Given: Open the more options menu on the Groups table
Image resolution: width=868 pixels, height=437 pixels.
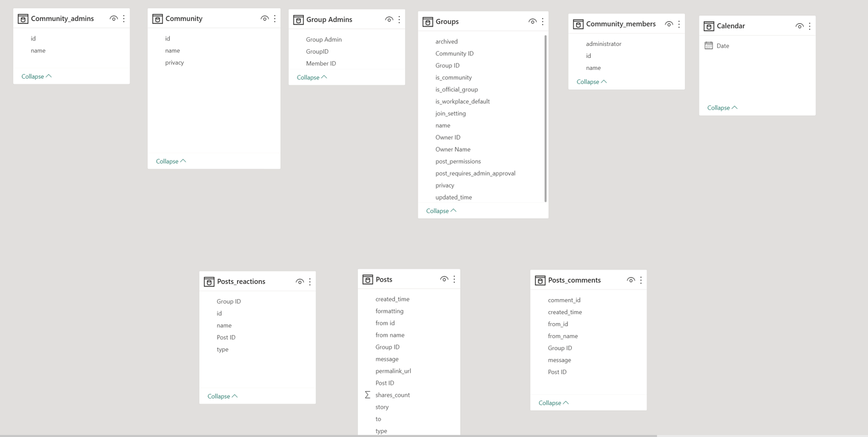Looking at the screenshot, I should 542,21.
